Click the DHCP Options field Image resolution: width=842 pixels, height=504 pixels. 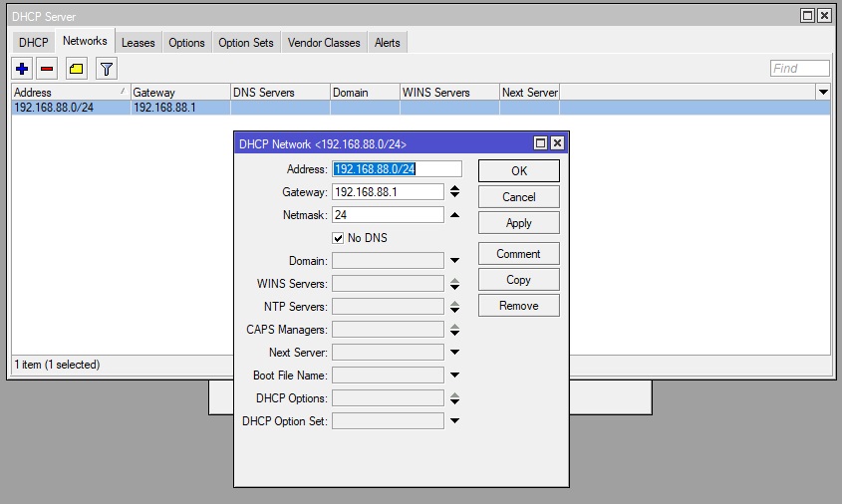(x=388, y=398)
